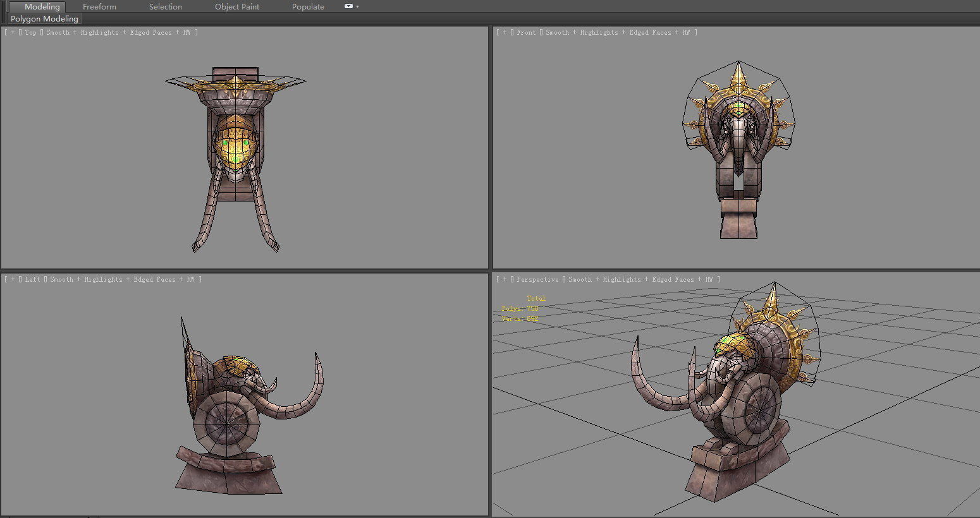Open Perspective viewport shading label menu
Viewport: 980px width, 518px height.
[x=642, y=279]
